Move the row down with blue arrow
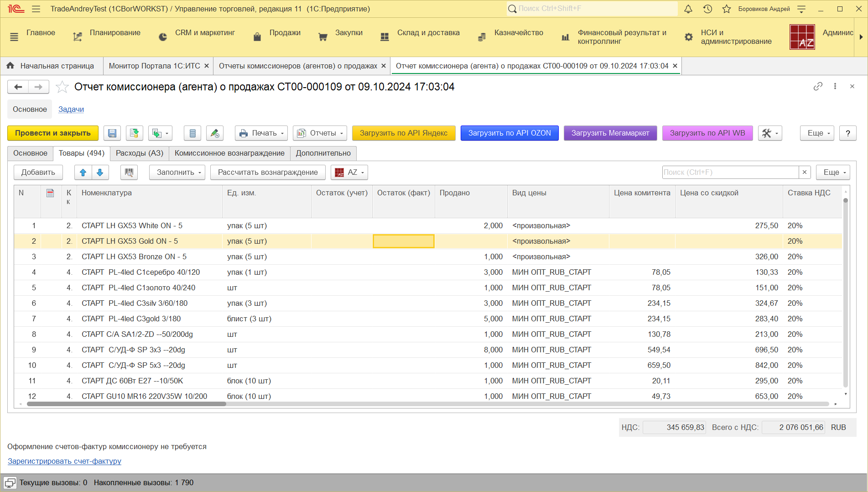 click(x=100, y=173)
